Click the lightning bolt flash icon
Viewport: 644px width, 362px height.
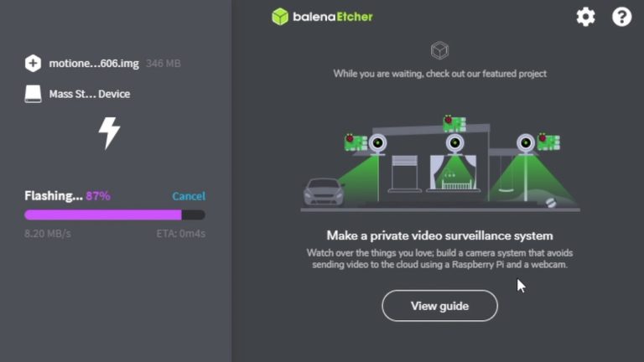point(109,133)
